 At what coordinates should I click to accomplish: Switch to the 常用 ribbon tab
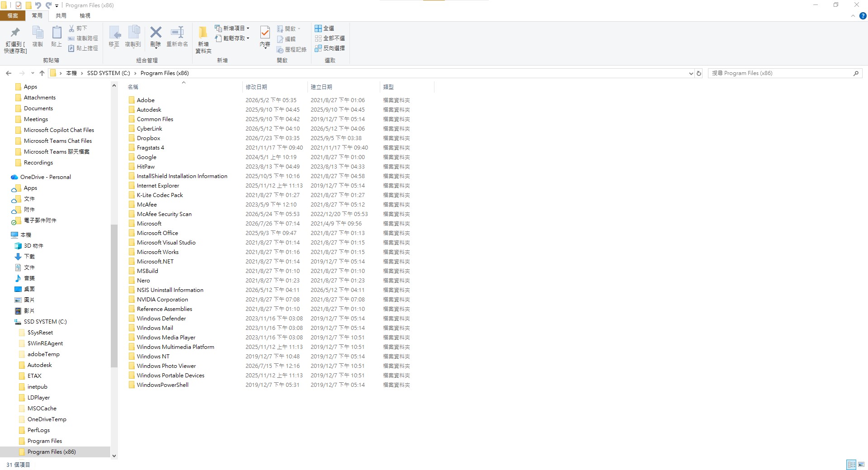(x=37, y=16)
